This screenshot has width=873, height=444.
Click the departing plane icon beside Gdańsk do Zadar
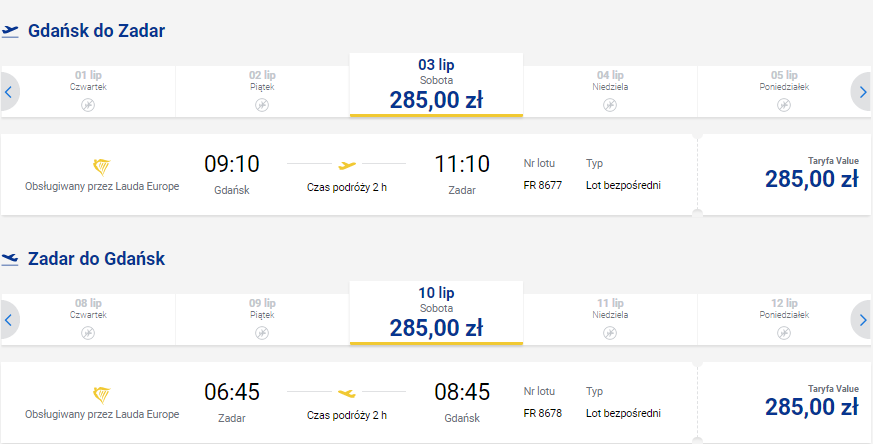coord(11,31)
